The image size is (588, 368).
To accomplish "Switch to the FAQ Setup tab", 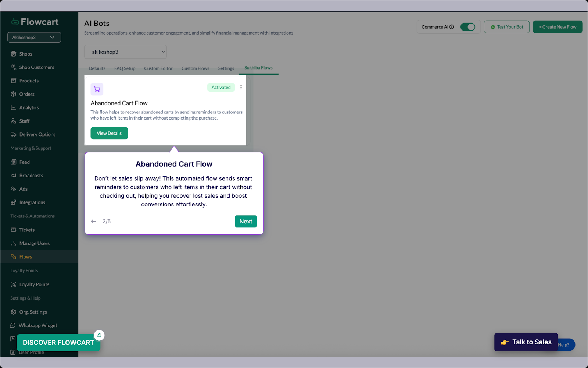I will coord(125,68).
